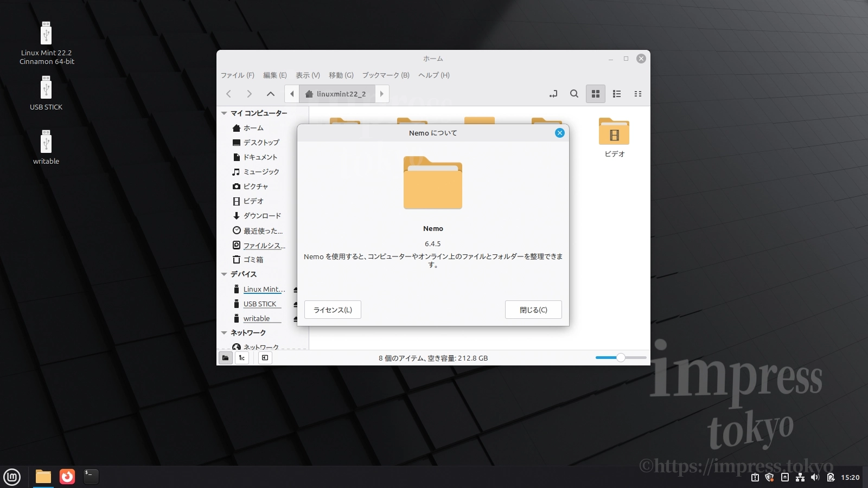Switch to icon grid view

[596, 94]
